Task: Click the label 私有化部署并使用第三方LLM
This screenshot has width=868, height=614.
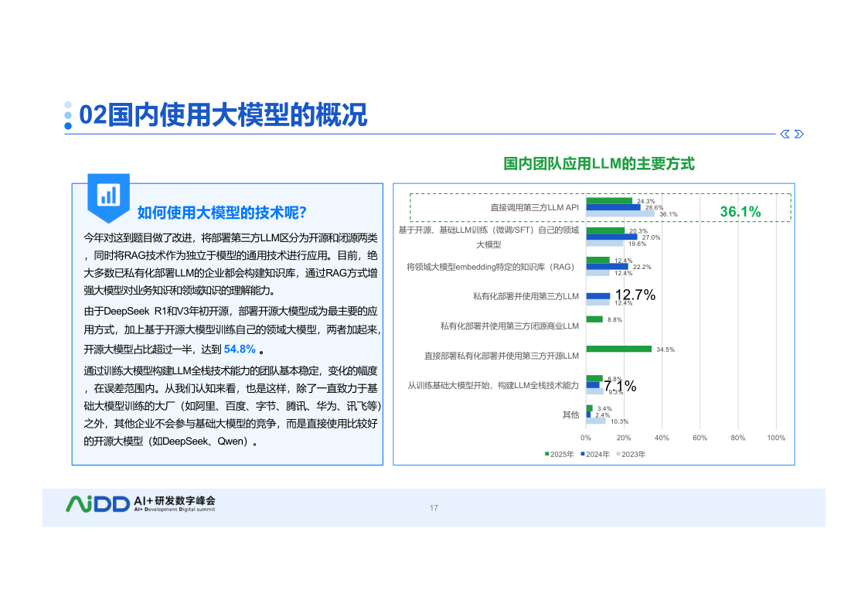Action: 526,296
